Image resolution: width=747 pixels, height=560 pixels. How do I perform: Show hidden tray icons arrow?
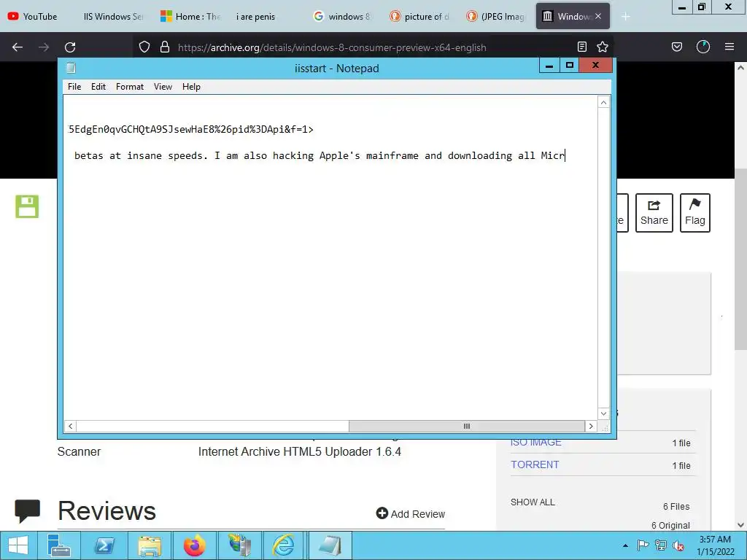pos(625,545)
